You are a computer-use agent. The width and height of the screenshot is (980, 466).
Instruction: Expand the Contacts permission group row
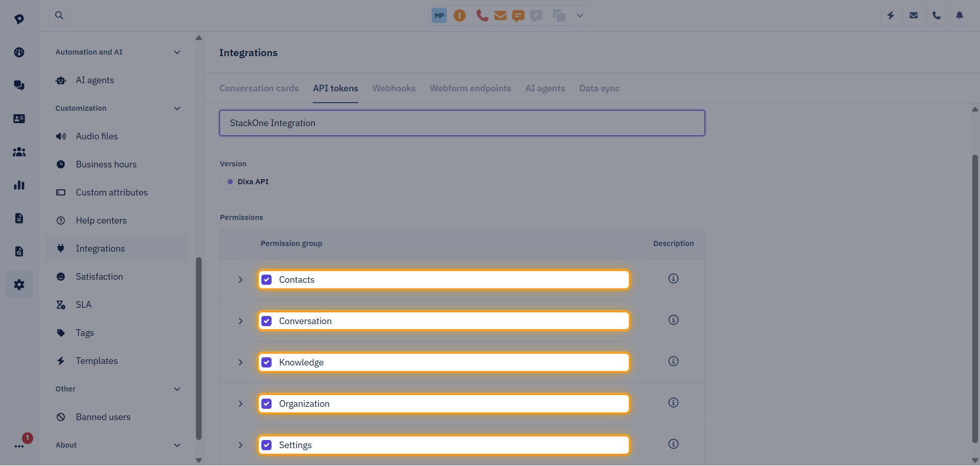[x=240, y=280]
